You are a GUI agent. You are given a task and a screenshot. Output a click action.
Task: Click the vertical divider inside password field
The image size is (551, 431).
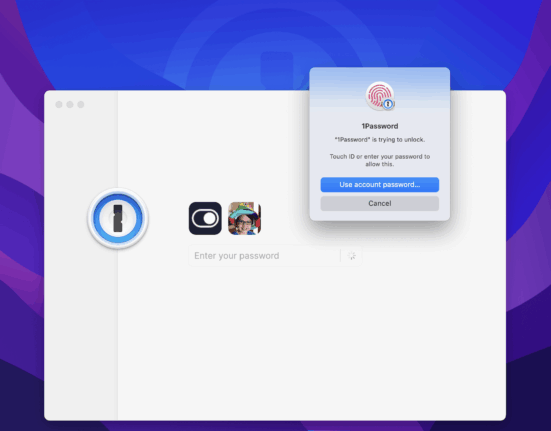point(340,256)
